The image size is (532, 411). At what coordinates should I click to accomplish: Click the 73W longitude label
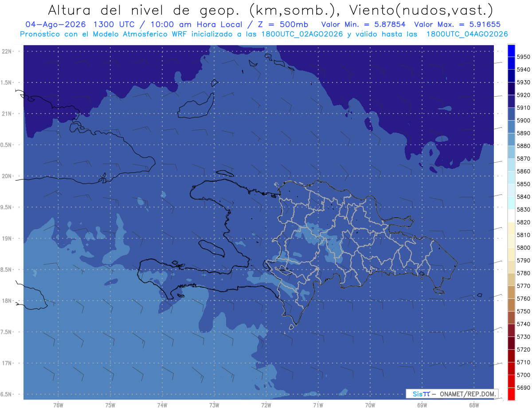click(214, 405)
